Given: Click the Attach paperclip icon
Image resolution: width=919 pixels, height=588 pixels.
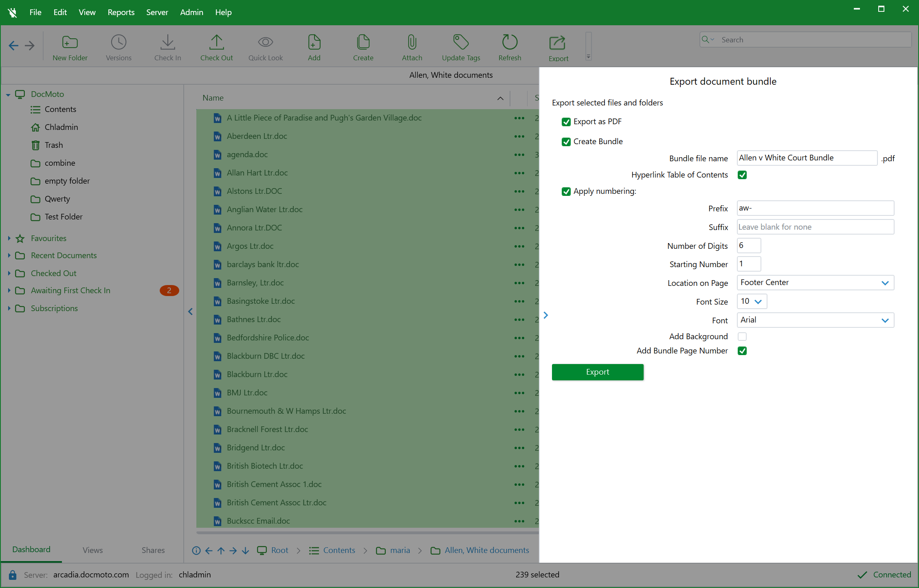Looking at the screenshot, I should 412,42.
